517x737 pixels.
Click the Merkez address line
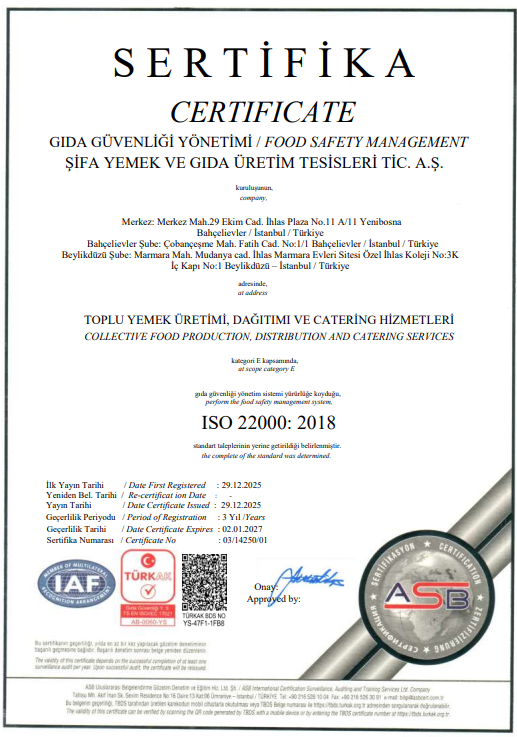(x=261, y=221)
